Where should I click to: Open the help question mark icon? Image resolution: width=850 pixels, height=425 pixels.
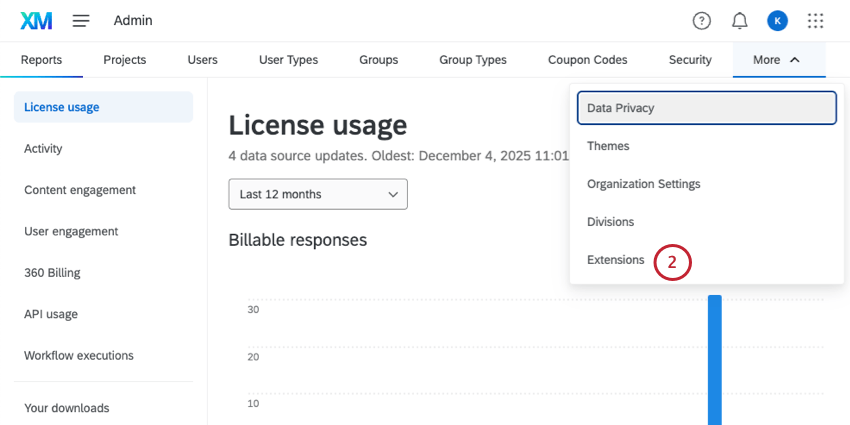point(702,20)
